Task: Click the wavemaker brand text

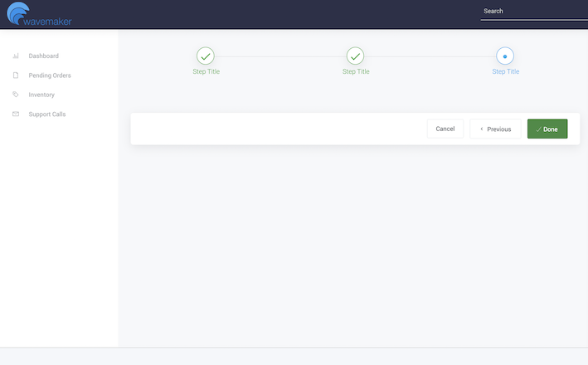Action: (x=48, y=21)
